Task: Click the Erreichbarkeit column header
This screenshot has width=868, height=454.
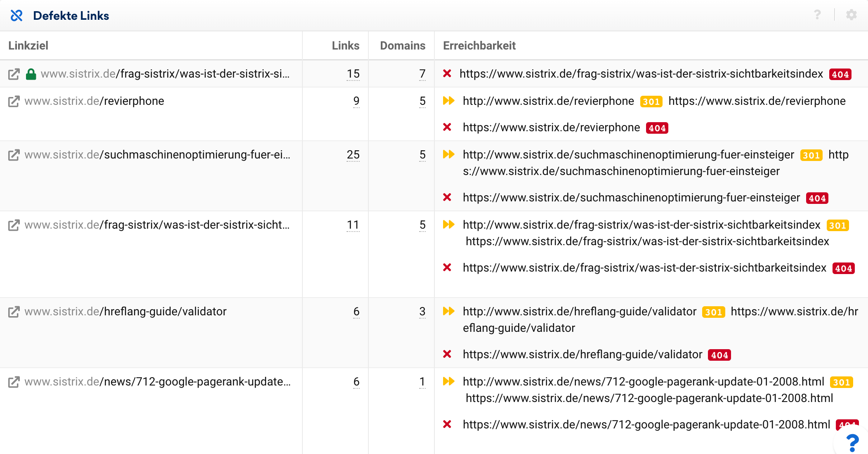Action: tap(479, 45)
